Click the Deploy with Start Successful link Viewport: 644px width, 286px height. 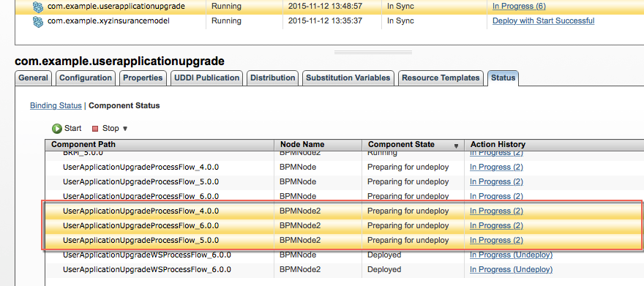[x=543, y=21]
